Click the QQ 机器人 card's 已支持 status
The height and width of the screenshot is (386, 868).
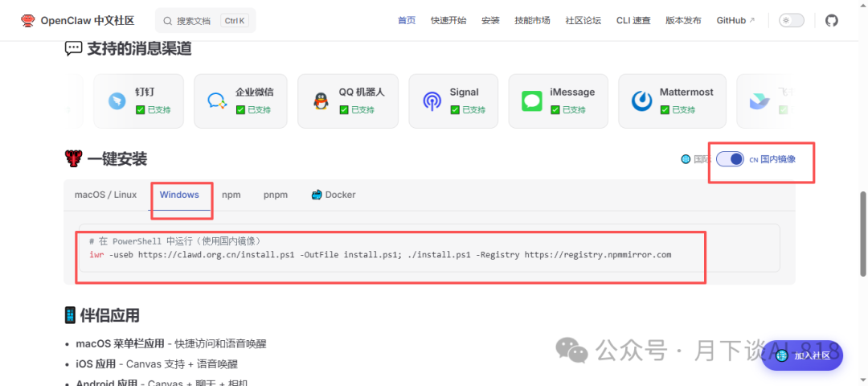tap(357, 109)
